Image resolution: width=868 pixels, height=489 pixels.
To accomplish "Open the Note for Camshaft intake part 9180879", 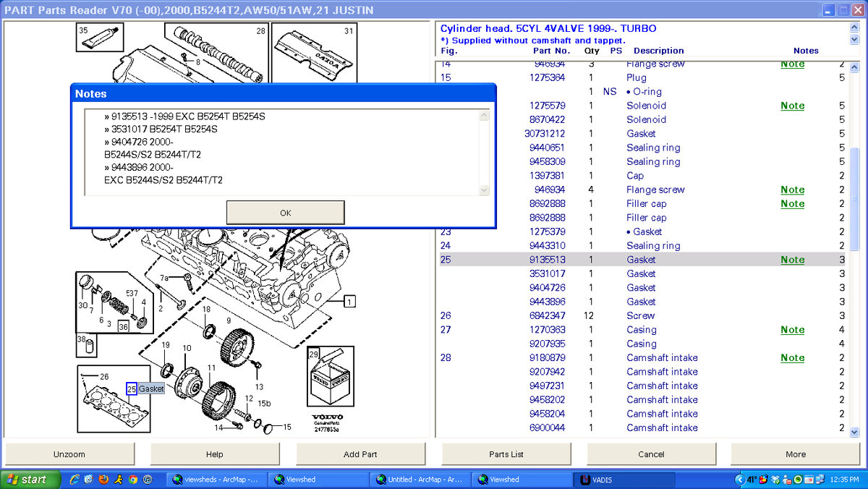I will pyautogui.click(x=792, y=357).
